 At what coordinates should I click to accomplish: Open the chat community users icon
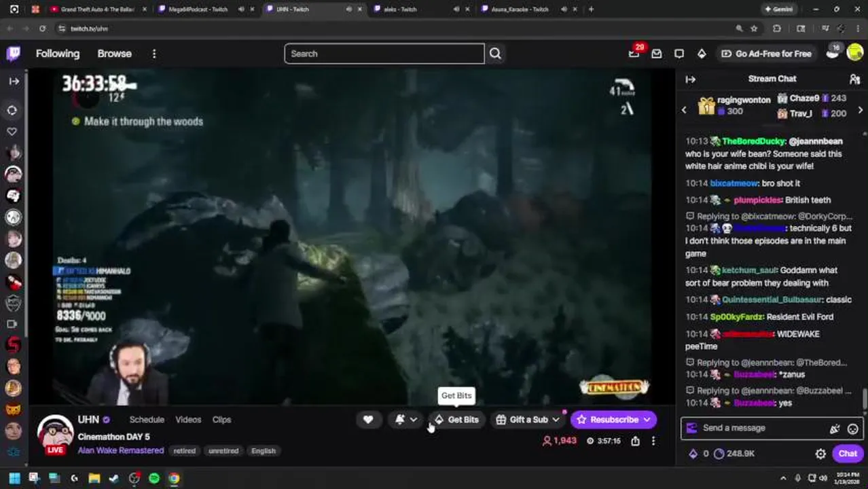pyautogui.click(x=854, y=79)
